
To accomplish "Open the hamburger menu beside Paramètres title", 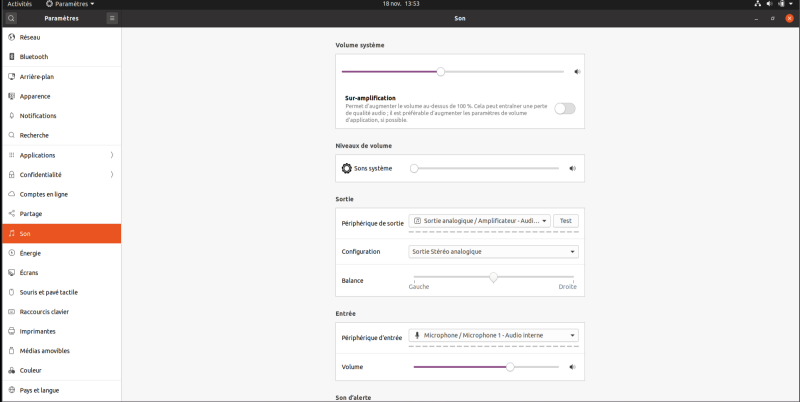I will (x=112, y=18).
